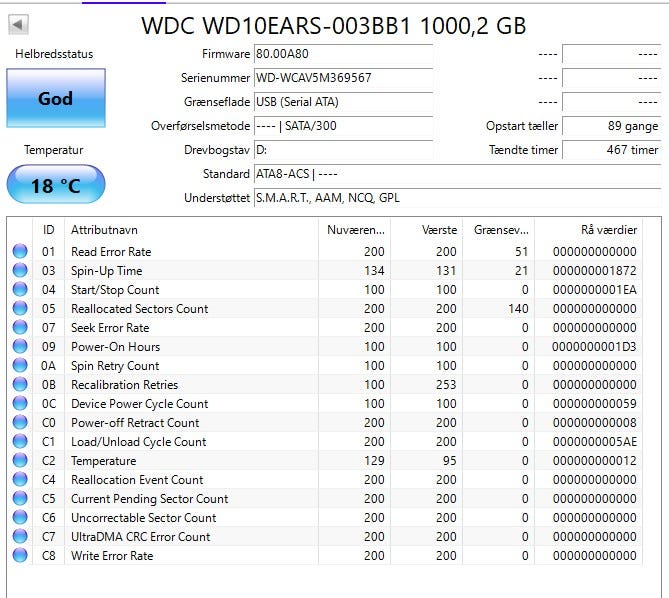Select the Reallocation Event Count attribute name
The width and height of the screenshot is (669, 598).
[x=137, y=480]
